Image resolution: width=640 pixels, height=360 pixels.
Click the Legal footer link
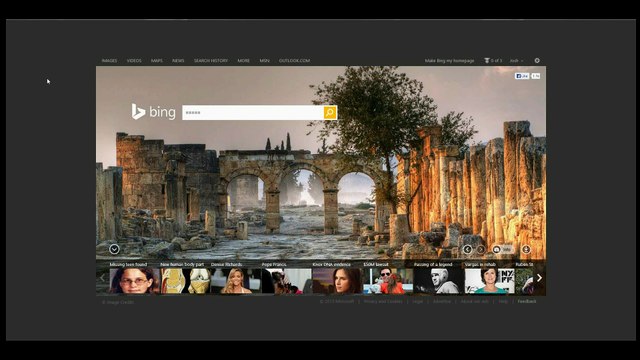(x=418, y=302)
